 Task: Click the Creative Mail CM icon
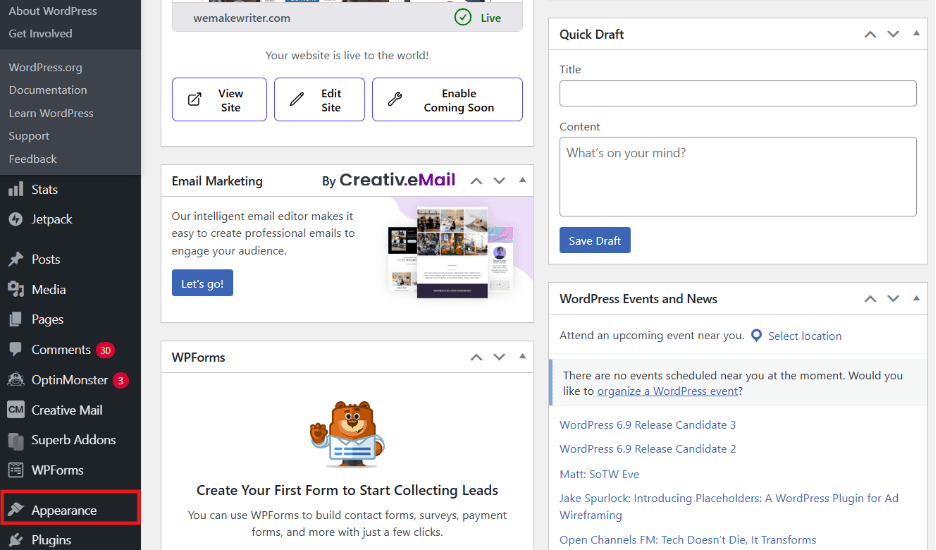pos(15,410)
